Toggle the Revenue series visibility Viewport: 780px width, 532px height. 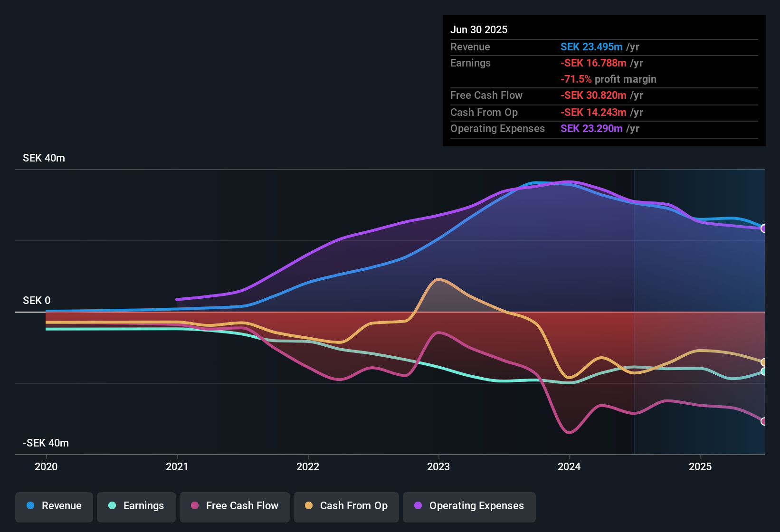tap(54, 506)
